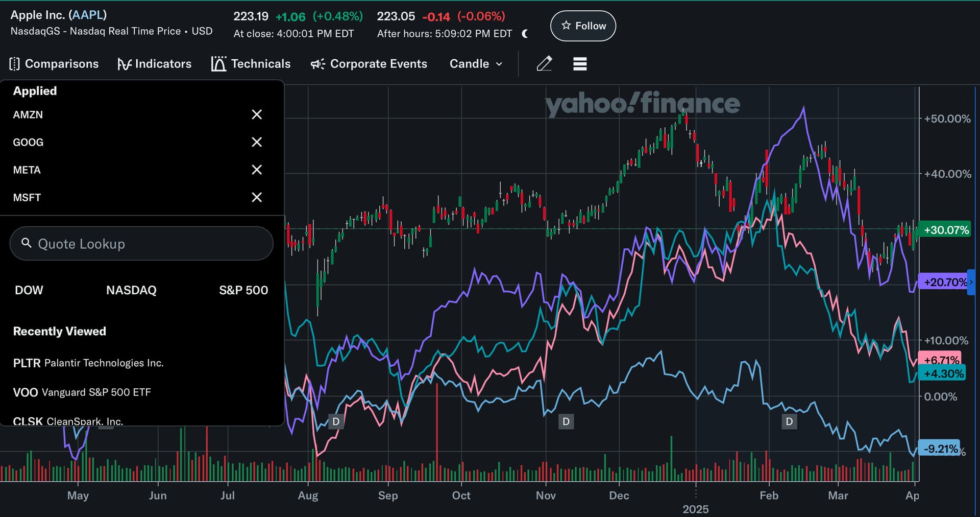Remove GOOG comparison with its X icon
The image size is (980, 517).
(x=257, y=142)
